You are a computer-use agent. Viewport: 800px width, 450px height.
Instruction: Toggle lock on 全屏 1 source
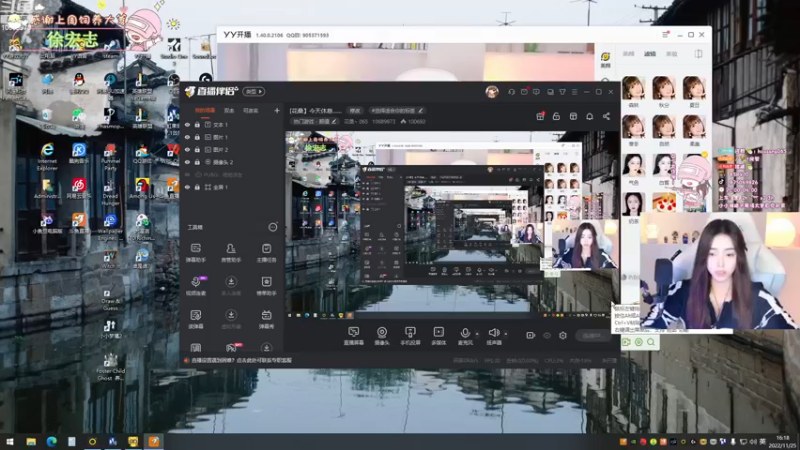click(x=197, y=187)
